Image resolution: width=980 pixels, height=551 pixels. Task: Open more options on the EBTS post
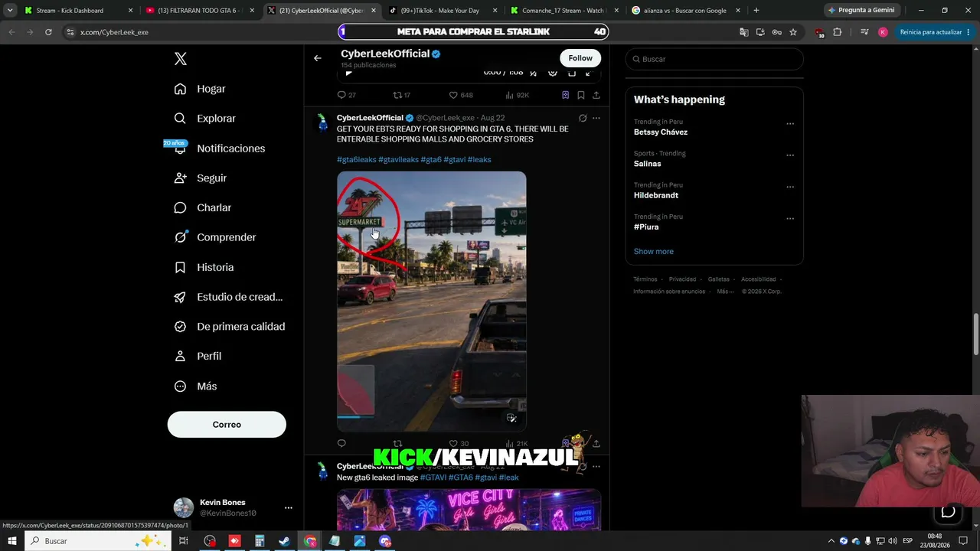click(596, 118)
